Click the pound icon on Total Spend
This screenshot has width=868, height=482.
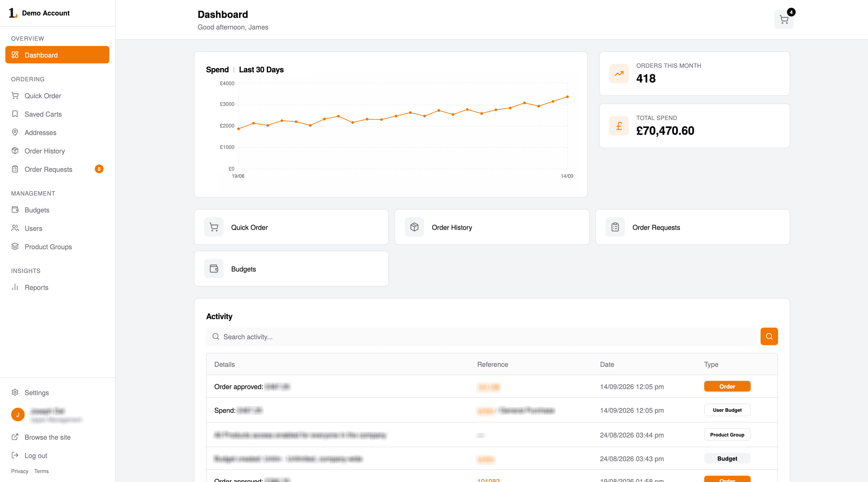(619, 126)
